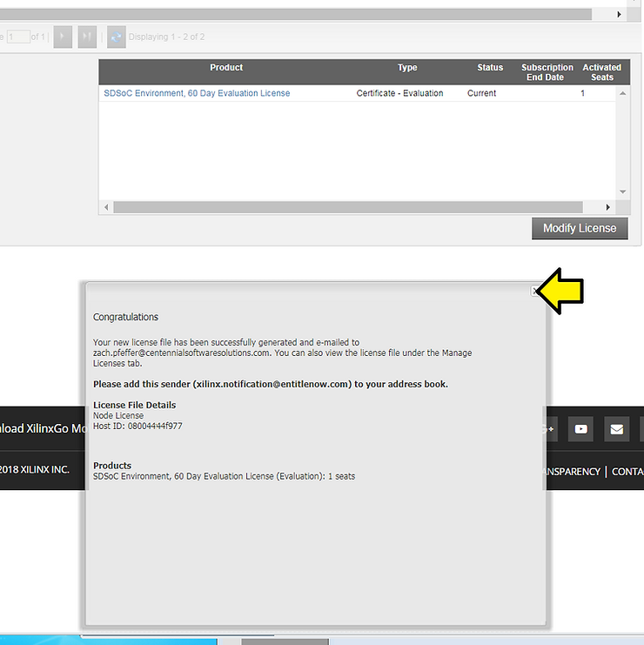644x645 pixels.
Task: Click the page number input field
Action: coord(18,37)
